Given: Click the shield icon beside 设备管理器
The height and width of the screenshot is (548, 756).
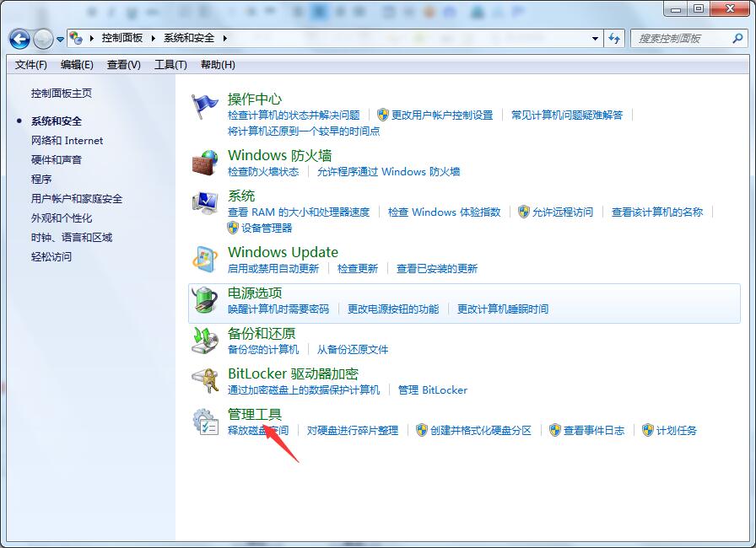Looking at the screenshot, I should coord(233,228).
